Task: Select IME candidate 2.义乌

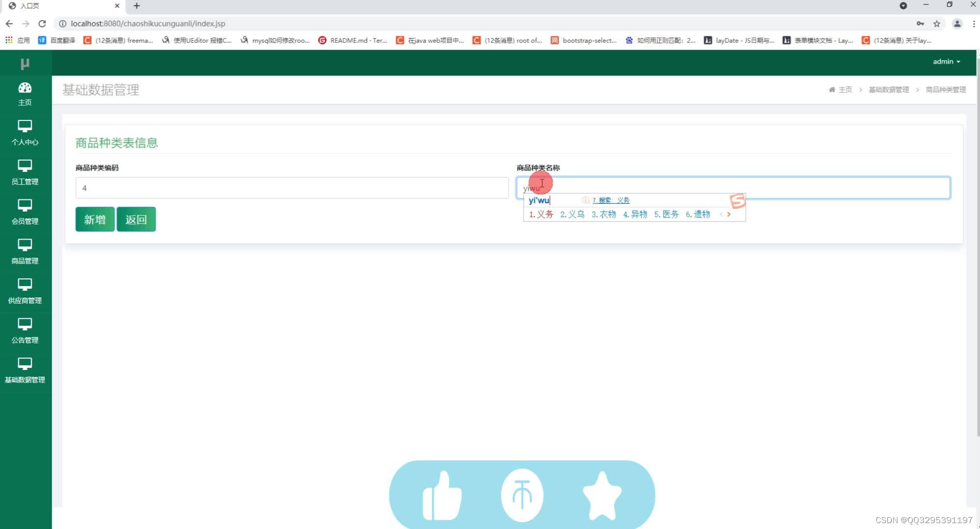Action: tap(572, 215)
